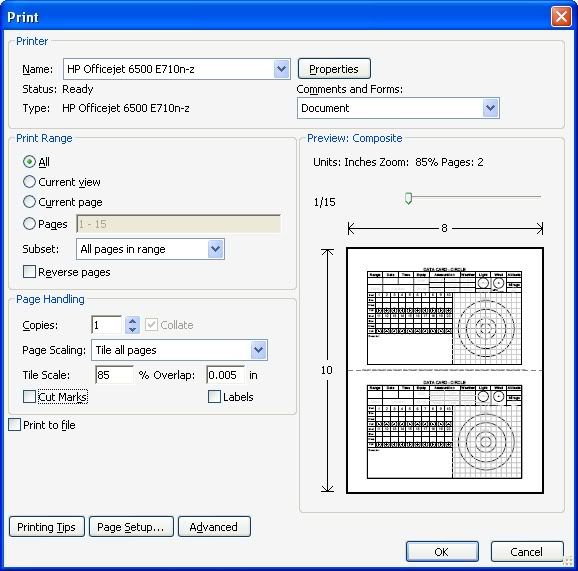Image resolution: width=578 pixels, height=571 pixels.
Task: Close the Print dialog with X
Action: point(561,17)
